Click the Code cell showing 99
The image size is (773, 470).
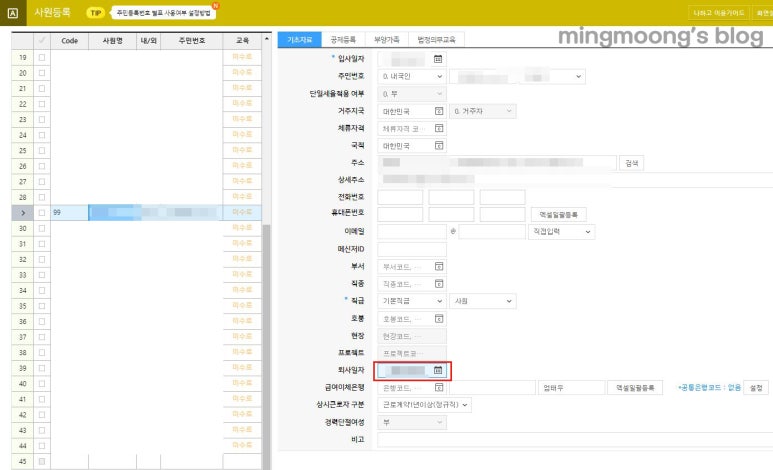coord(70,213)
